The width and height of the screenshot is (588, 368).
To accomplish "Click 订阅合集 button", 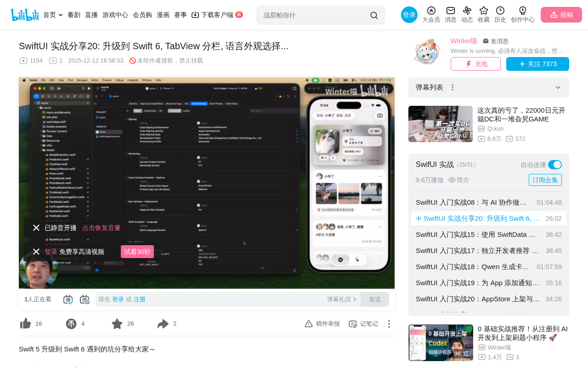I will click(545, 180).
